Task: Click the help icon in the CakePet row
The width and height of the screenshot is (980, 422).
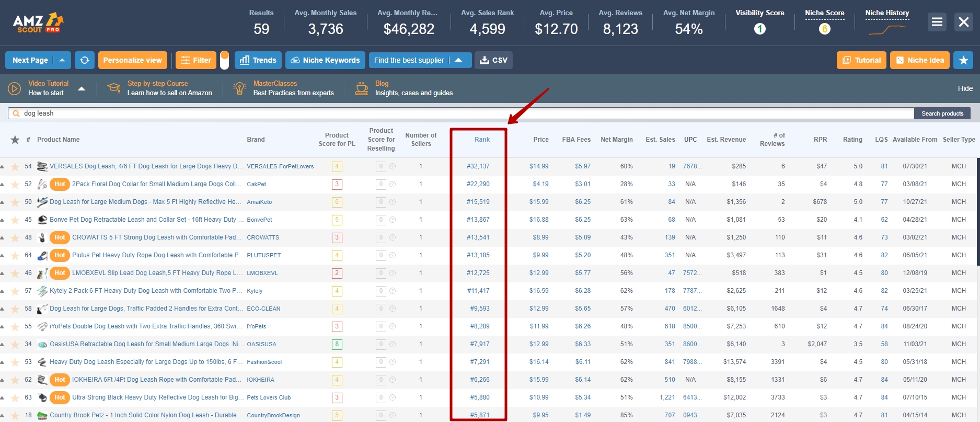Action: 393,184
